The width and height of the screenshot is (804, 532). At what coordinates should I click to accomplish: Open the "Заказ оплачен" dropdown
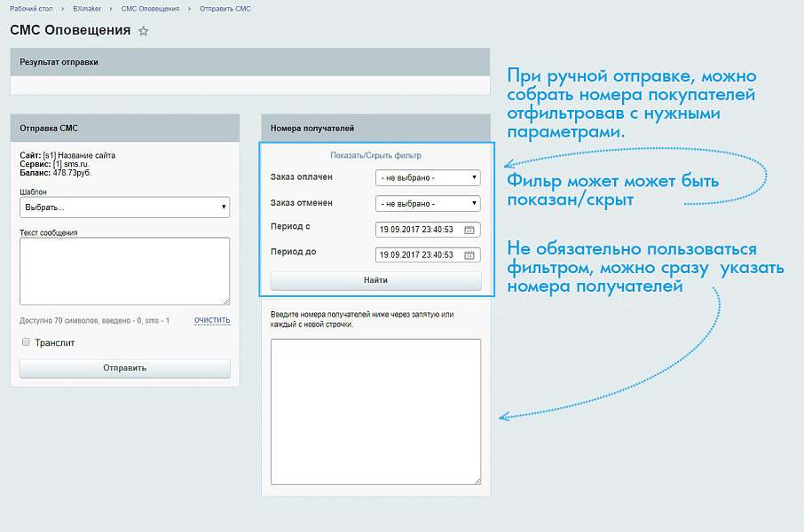(x=427, y=178)
